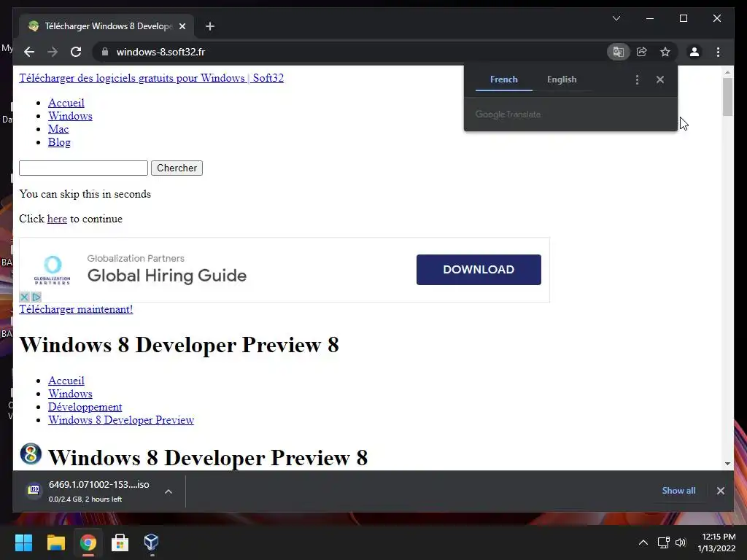Visit the Blog link

tap(59, 142)
